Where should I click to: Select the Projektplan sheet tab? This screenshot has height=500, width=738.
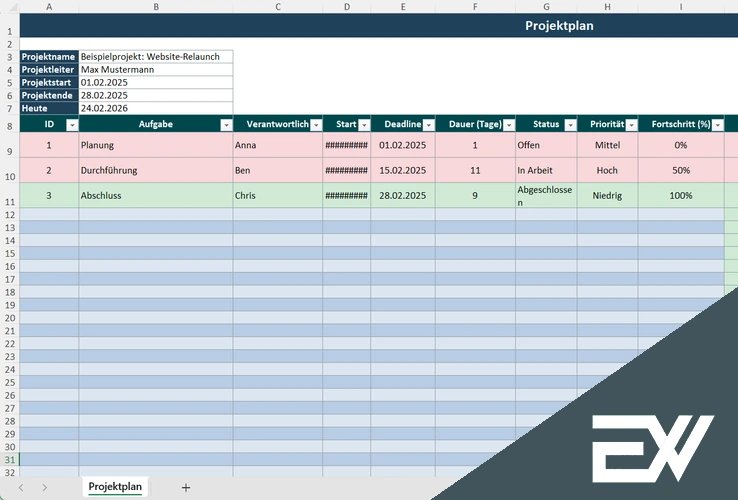115,487
